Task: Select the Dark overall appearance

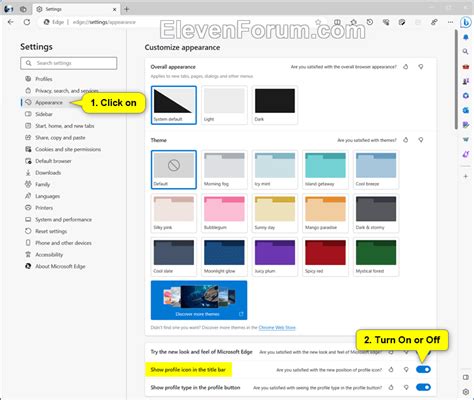Action: (x=275, y=105)
